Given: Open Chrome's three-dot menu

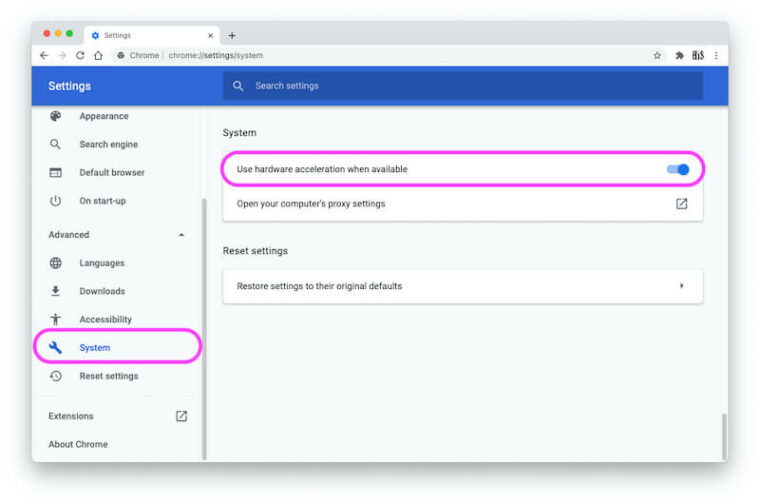Looking at the screenshot, I should click(716, 56).
